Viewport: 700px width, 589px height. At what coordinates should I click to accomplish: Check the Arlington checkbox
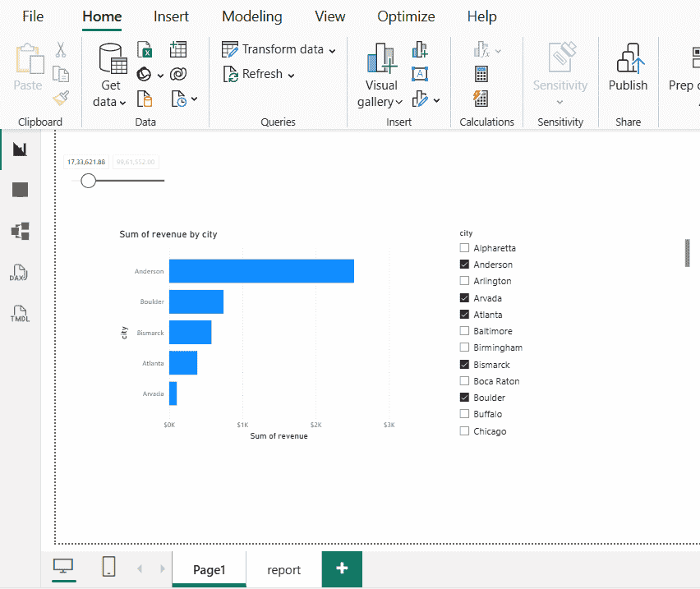(x=464, y=281)
